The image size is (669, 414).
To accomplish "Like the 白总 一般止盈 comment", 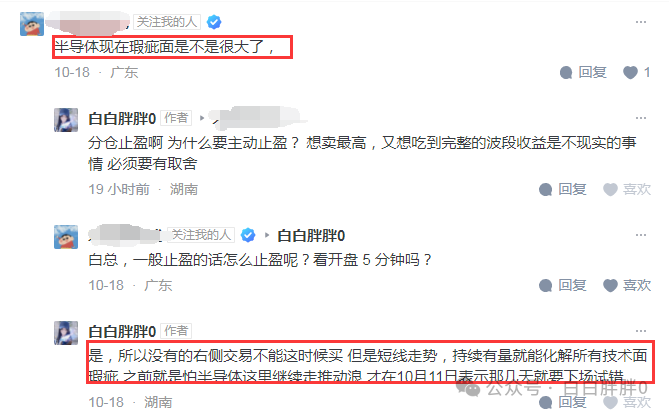I will click(627, 285).
